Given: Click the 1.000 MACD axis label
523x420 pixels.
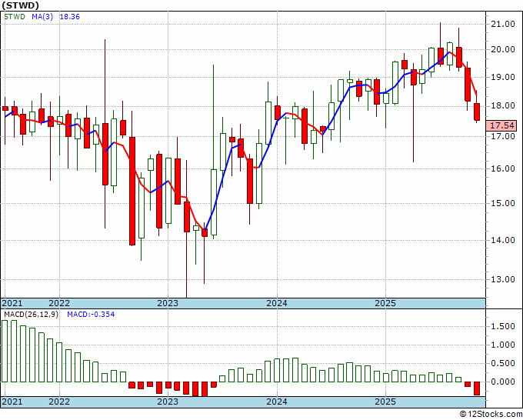Looking at the screenshot, I should click(503, 345).
